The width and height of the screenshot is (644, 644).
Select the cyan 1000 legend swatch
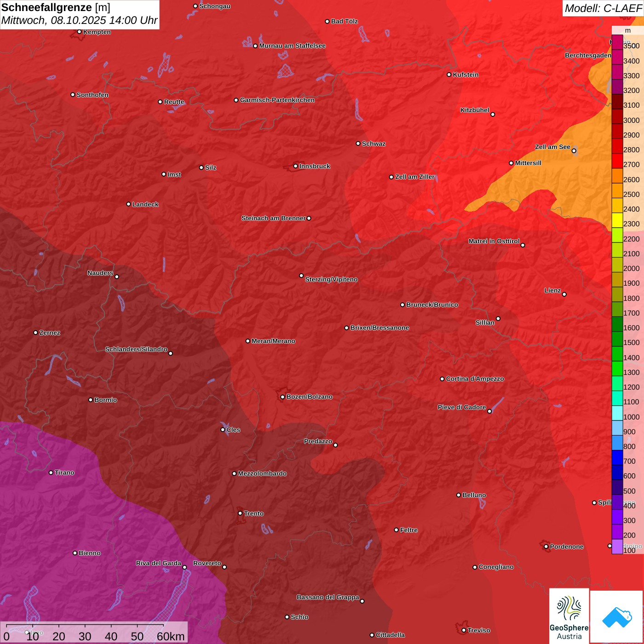[x=617, y=413]
